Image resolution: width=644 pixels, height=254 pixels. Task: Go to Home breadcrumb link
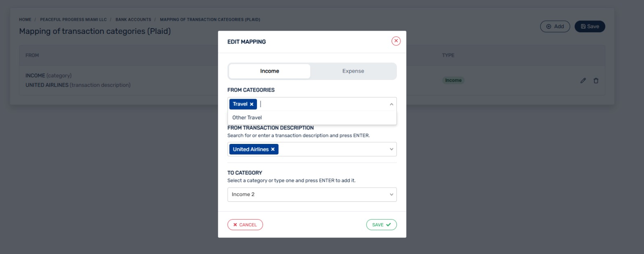pyautogui.click(x=25, y=20)
